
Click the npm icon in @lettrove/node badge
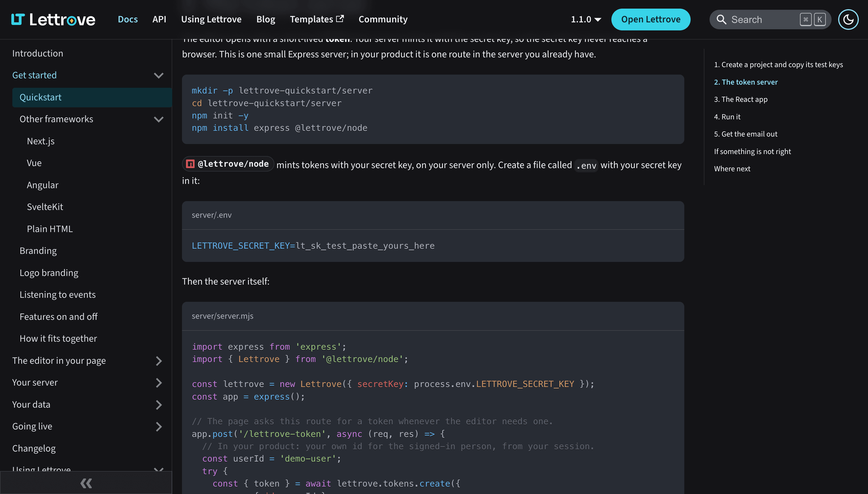coord(190,164)
